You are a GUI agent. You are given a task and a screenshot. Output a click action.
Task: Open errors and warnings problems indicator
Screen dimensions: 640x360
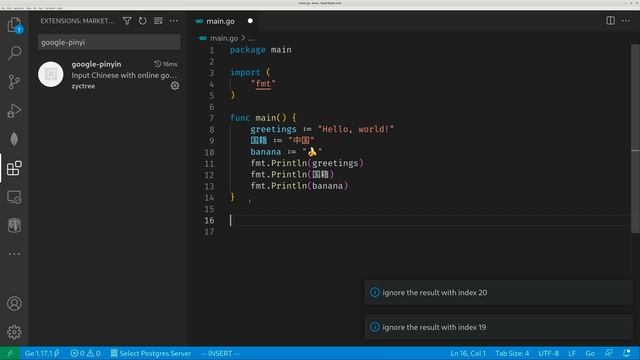coord(85,353)
